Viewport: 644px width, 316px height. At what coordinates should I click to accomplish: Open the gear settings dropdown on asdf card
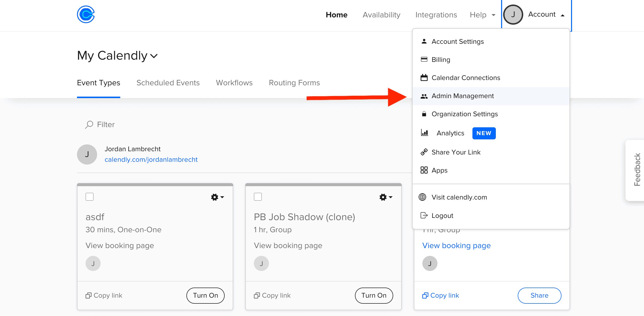[x=217, y=197]
